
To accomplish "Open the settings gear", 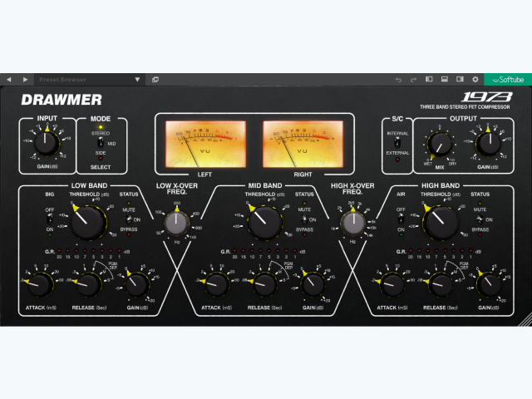I will 475,79.
